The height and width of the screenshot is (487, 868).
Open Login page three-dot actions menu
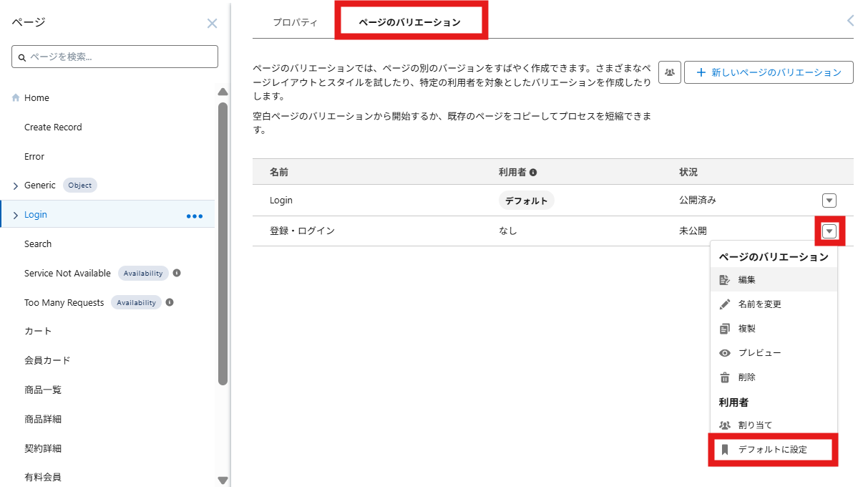pos(195,216)
